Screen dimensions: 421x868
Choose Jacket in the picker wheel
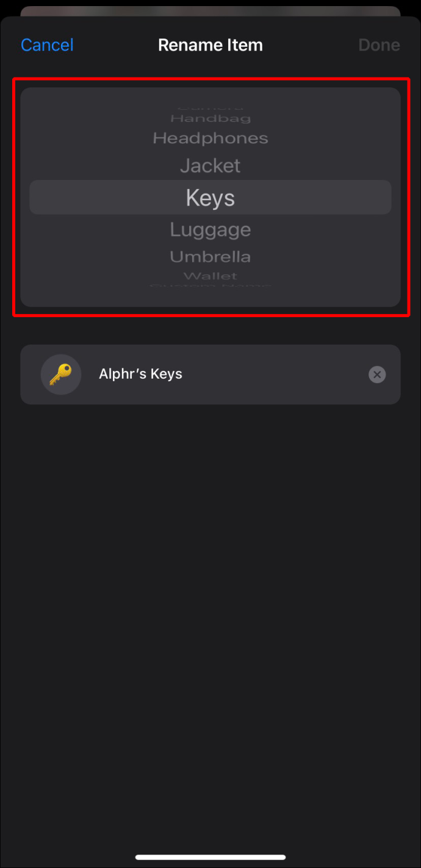[210, 165]
